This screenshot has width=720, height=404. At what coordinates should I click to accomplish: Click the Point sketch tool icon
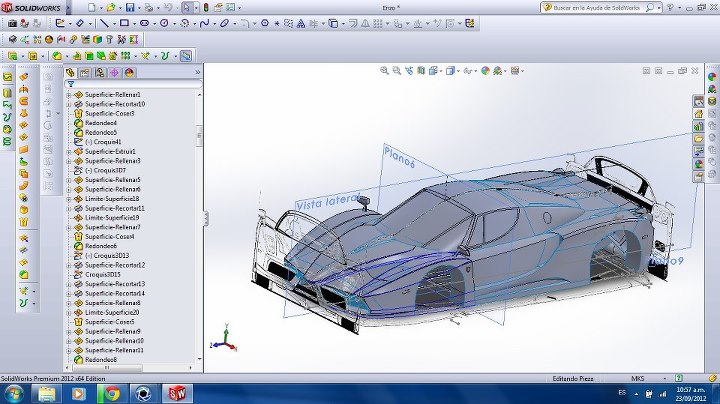pos(277,23)
